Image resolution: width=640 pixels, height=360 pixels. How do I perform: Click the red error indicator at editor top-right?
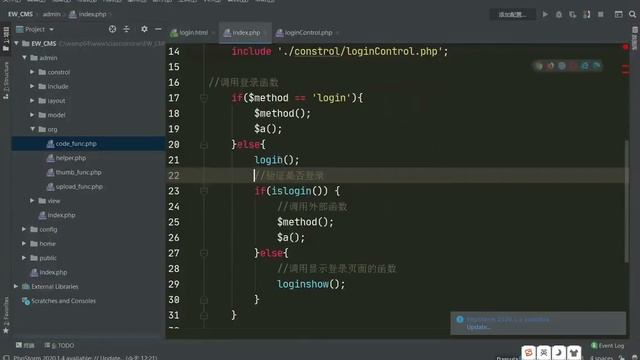click(625, 47)
